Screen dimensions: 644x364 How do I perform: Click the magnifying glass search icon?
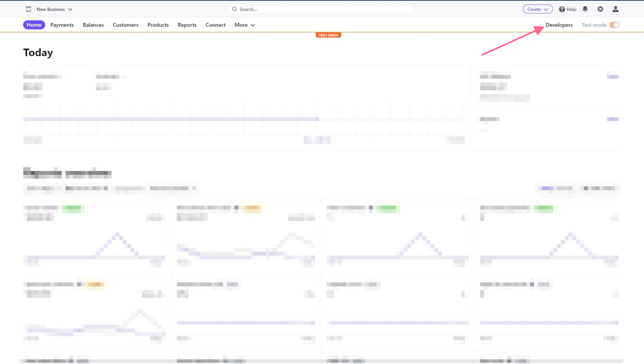234,9
